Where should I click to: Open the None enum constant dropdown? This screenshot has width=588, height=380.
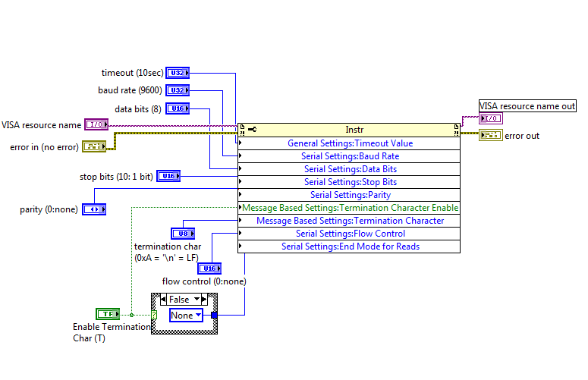pos(186,316)
